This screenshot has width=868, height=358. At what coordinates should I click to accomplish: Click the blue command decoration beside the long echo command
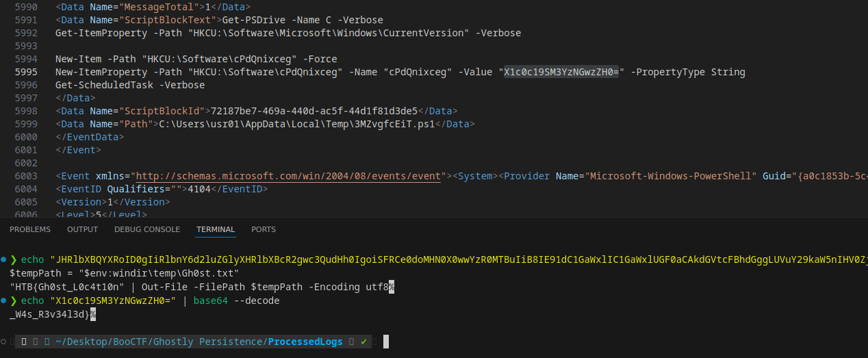tap(4, 260)
